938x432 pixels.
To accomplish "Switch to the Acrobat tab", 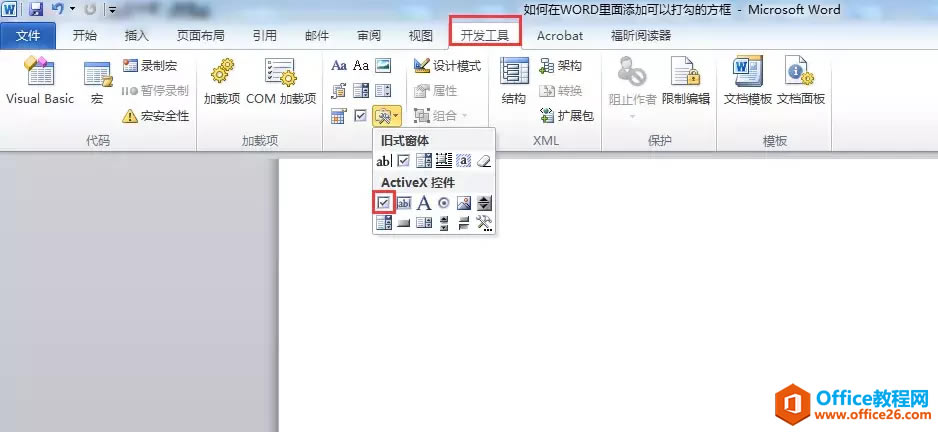I will click(x=560, y=36).
